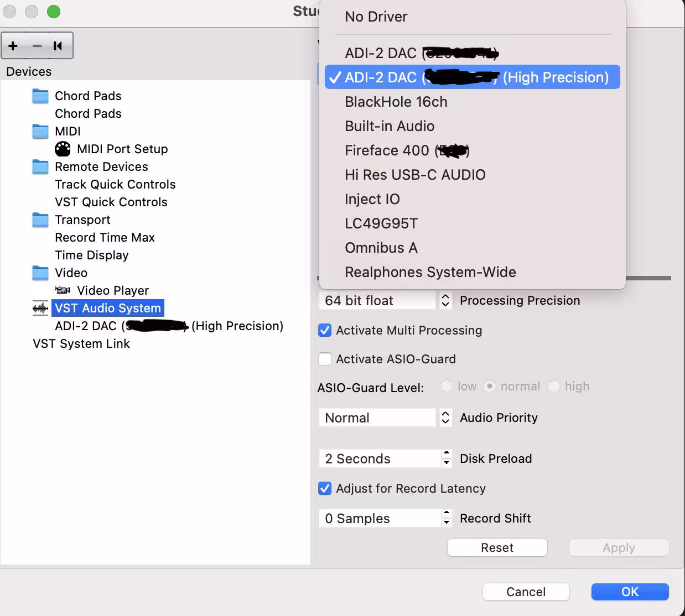Choose Built-in Audio driver
Screen dimensions: 685x616
[x=473, y=126]
